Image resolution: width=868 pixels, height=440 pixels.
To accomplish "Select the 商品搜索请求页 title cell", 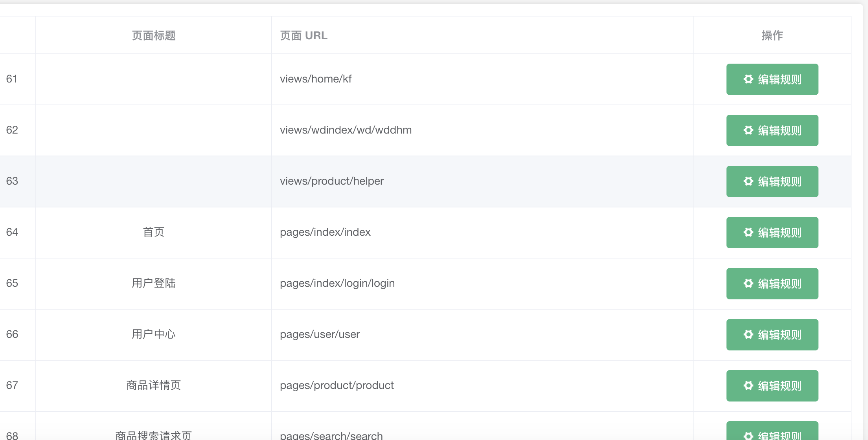I will pos(153,435).
